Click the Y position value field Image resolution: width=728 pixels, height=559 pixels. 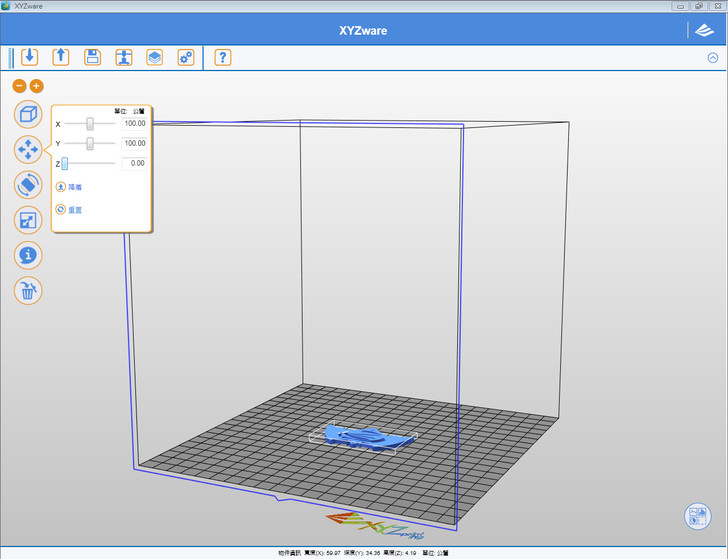point(134,143)
